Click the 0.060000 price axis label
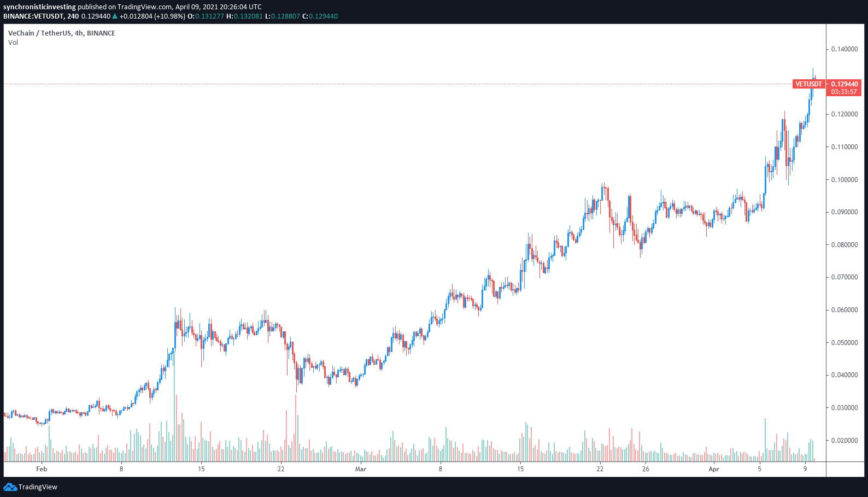The width and height of the screenshot is (868, 497). (844, 310)
